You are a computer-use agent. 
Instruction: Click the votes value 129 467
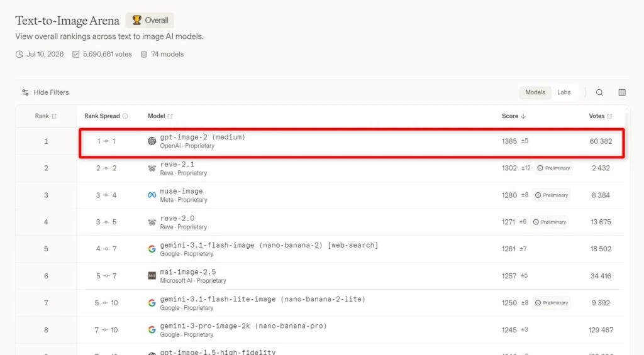(601, 330)
